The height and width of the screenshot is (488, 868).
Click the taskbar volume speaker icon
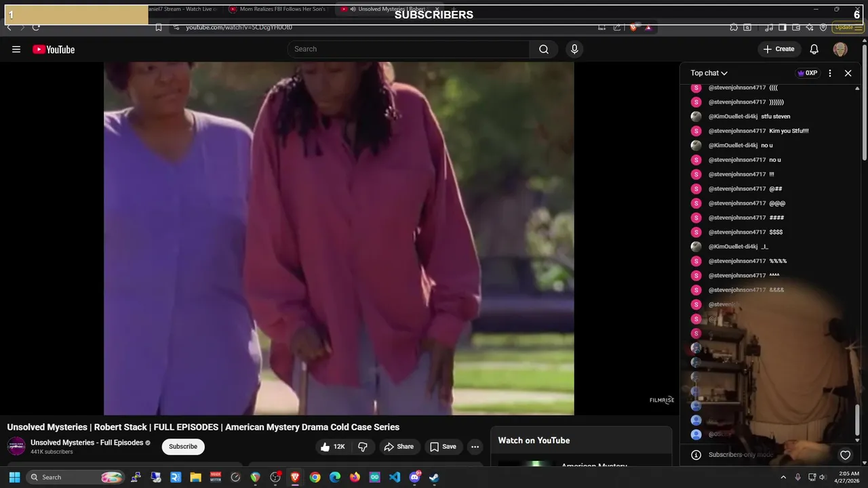(823, 477)
